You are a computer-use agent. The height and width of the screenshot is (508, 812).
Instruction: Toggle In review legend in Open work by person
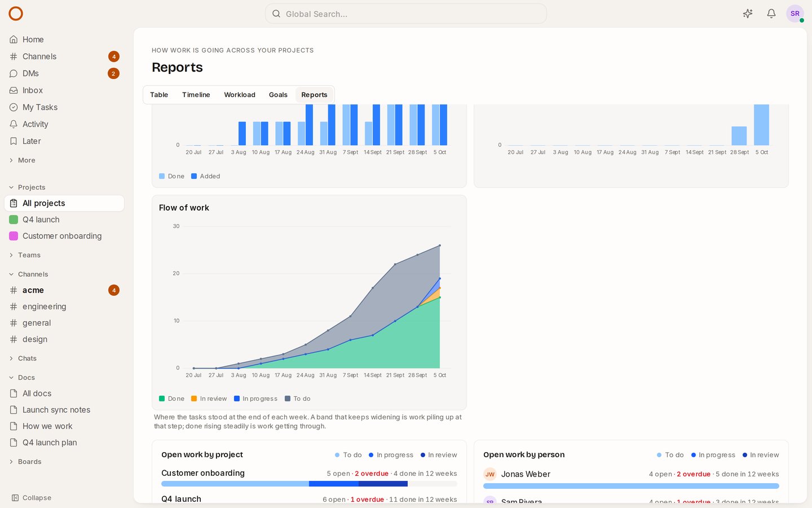tap(761, 455)
